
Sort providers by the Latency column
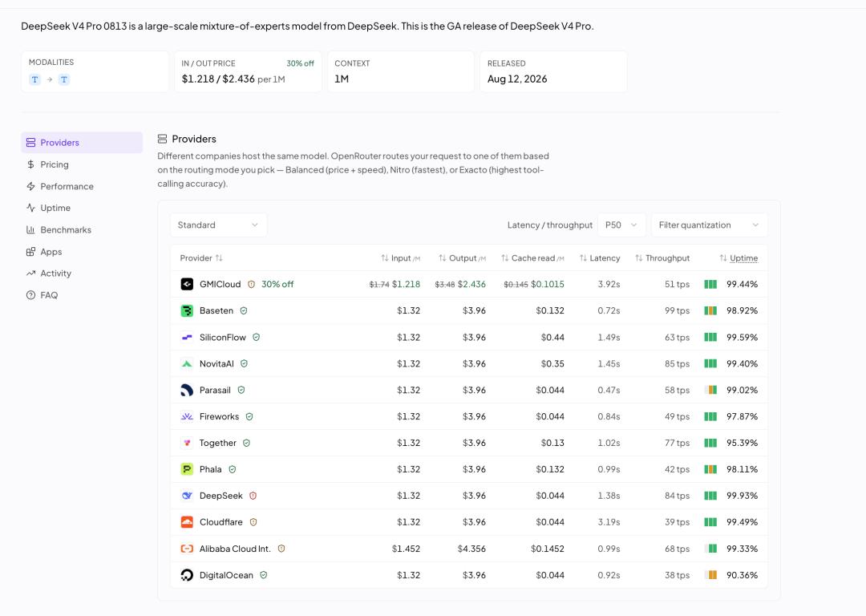pyautogui.click(x=600, y=258)
